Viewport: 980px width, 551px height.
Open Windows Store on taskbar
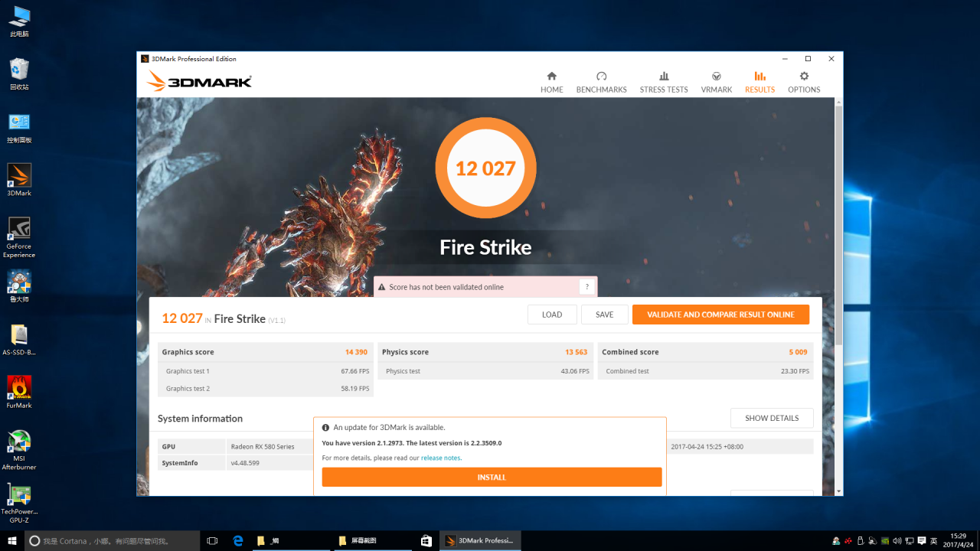[426, 540]
